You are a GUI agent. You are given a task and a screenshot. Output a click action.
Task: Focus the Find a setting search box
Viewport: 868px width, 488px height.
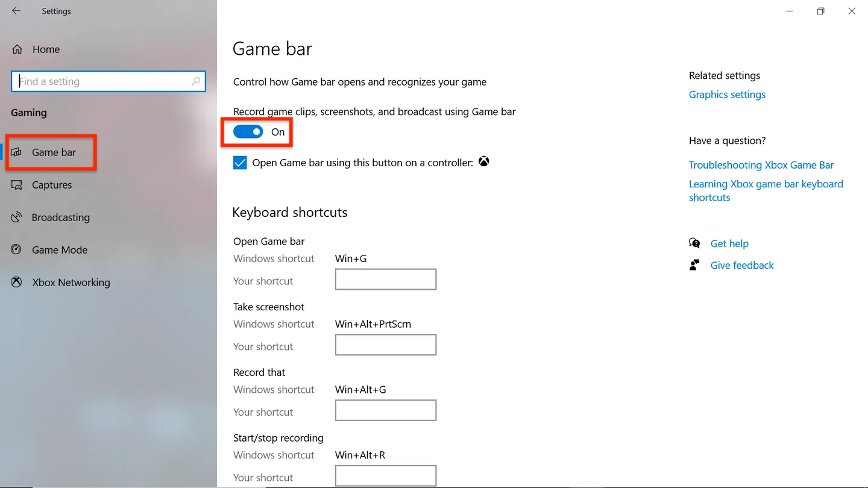(x=108, y=81)
